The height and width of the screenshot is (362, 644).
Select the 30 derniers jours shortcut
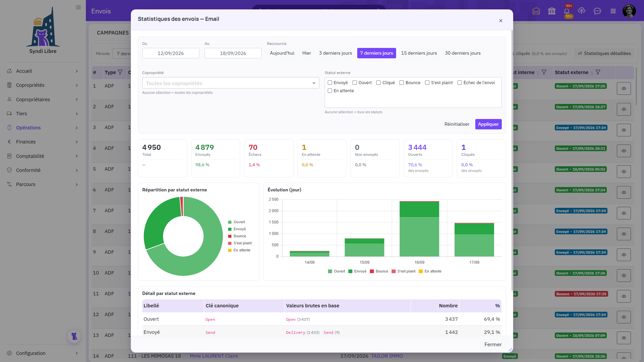click(x=463, y=53)
